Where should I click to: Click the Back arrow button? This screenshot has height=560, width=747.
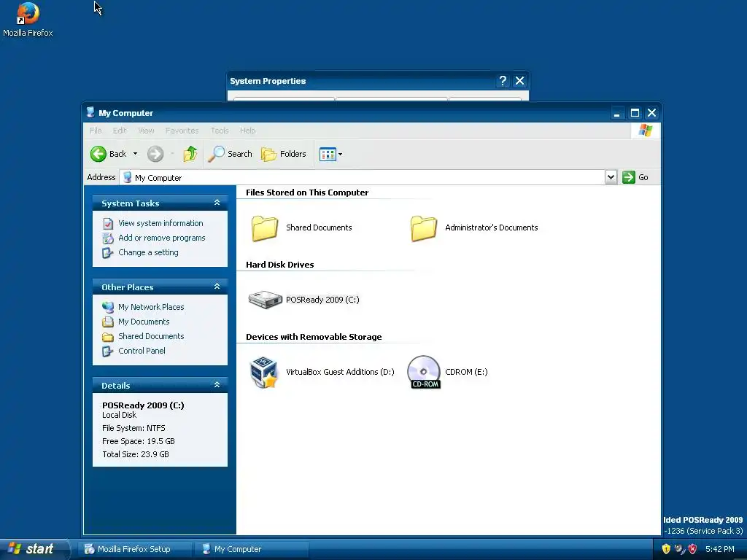click(108, 154)
